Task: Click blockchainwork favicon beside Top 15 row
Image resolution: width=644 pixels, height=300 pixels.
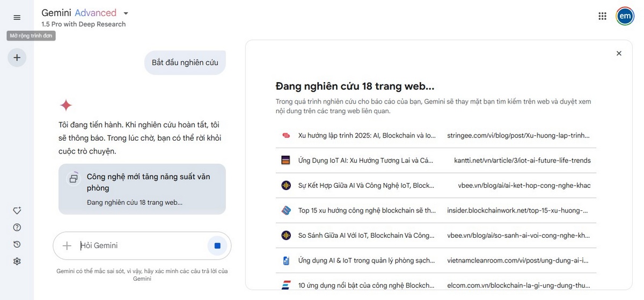Action: [286, 210]
